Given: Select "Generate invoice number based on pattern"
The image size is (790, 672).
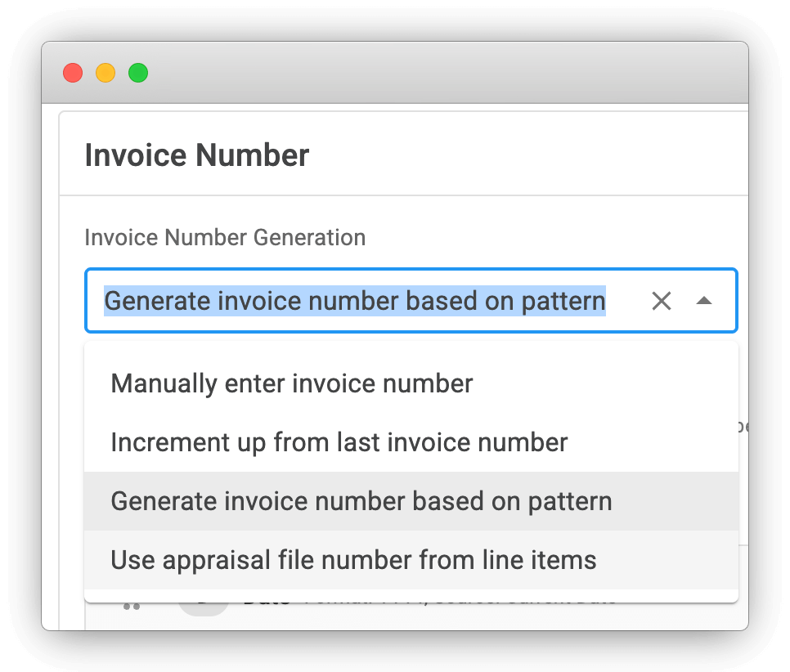Looking at the screenshot, I should coord(361,500).
